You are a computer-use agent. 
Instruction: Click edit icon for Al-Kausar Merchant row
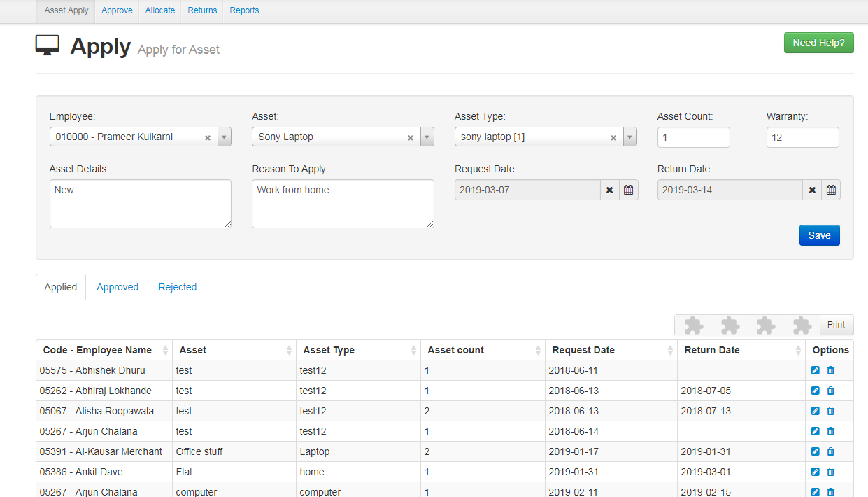(x=815, y=451)
